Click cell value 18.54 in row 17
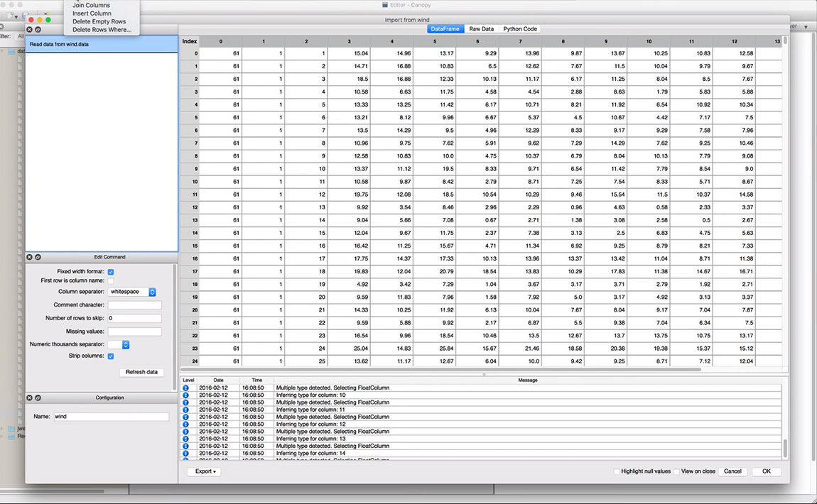817x504 pixels. [477, 271]
